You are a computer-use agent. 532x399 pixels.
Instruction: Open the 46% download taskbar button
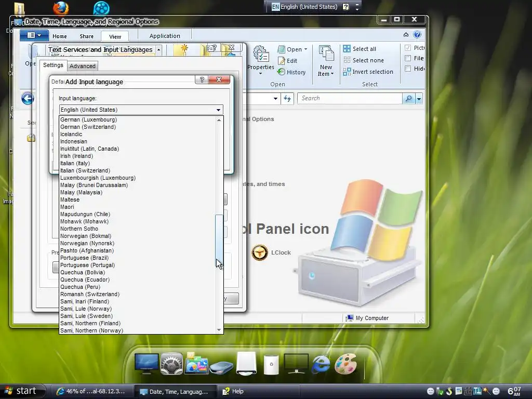(x=91, y=392)
